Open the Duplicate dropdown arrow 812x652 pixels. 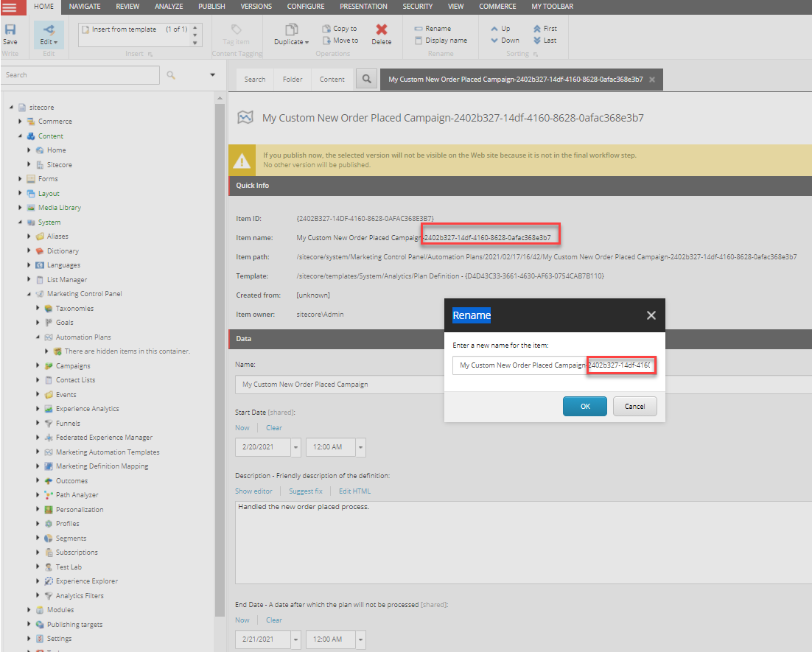point(307,42)
